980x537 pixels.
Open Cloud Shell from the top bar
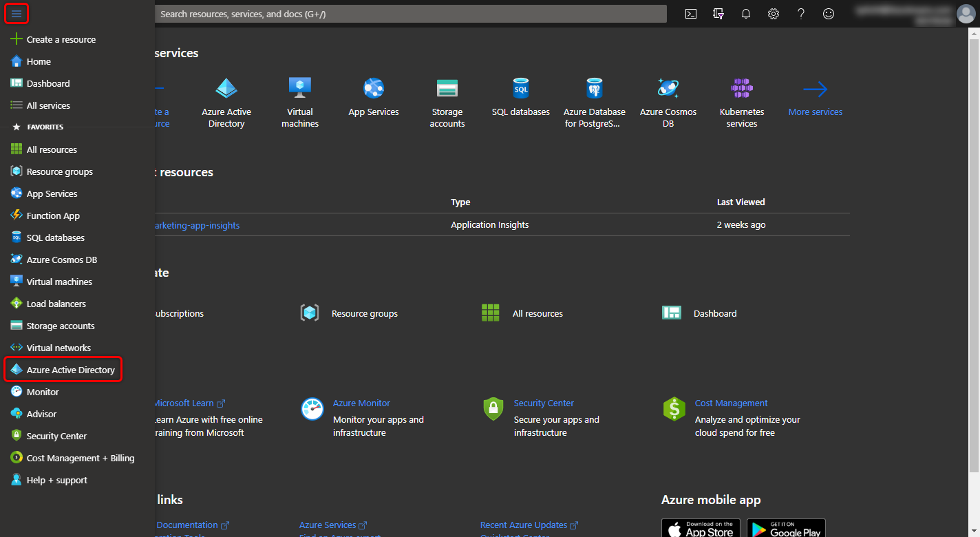coord(691,14)
